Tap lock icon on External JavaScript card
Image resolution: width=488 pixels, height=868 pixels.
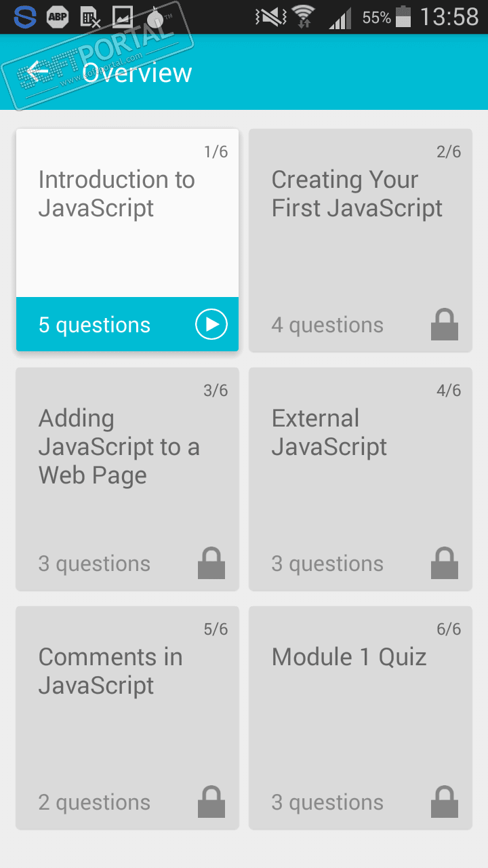point(445,564)
